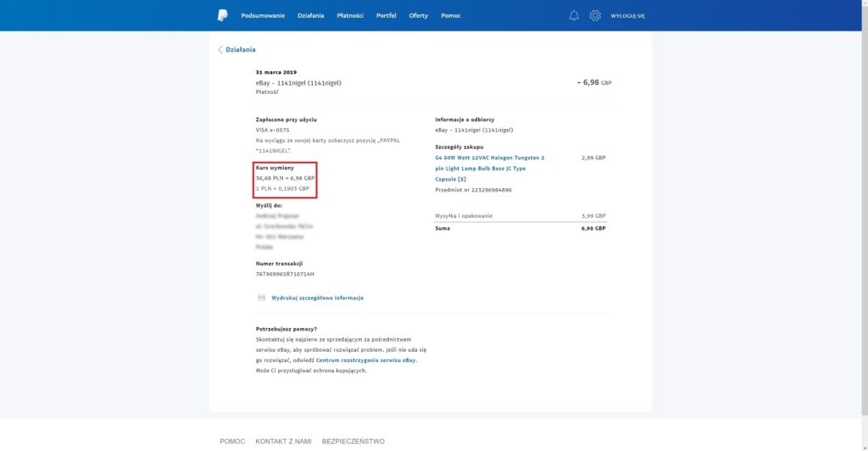Open Pomoc in the top navigation bar
Image resolution: width=868 pixels, height=451 pixels.
[451, 15]
